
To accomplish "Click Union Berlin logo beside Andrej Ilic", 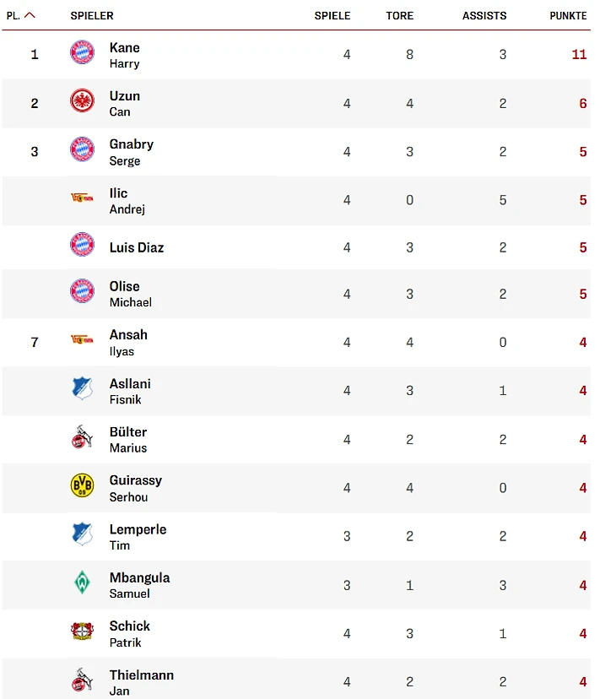I will point(82,198).
